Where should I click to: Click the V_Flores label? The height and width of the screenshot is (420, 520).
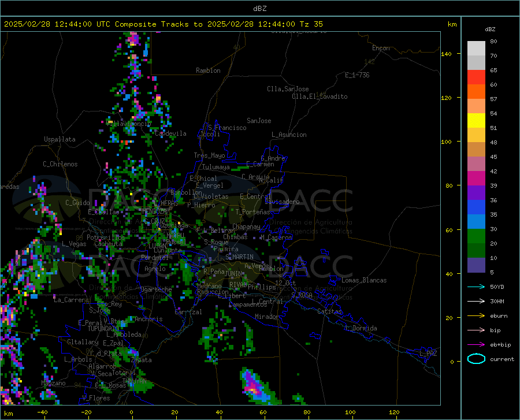96,398
